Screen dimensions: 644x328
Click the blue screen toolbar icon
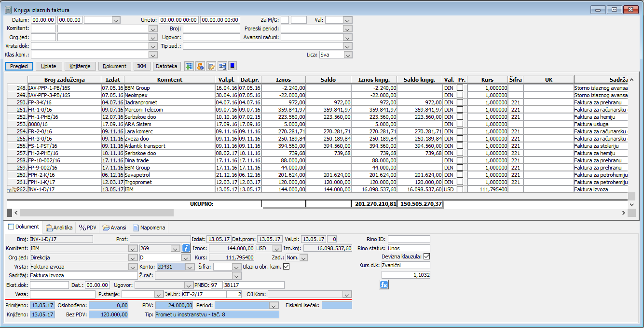pyautogui.click(x=233, y=66)
